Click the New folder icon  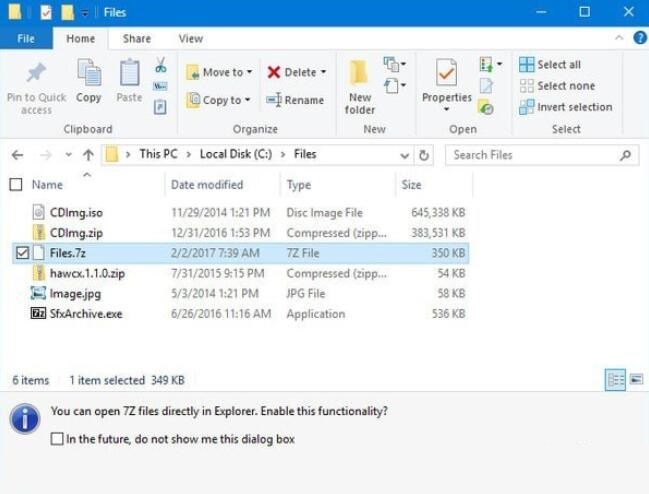click(x=359, y=74)
